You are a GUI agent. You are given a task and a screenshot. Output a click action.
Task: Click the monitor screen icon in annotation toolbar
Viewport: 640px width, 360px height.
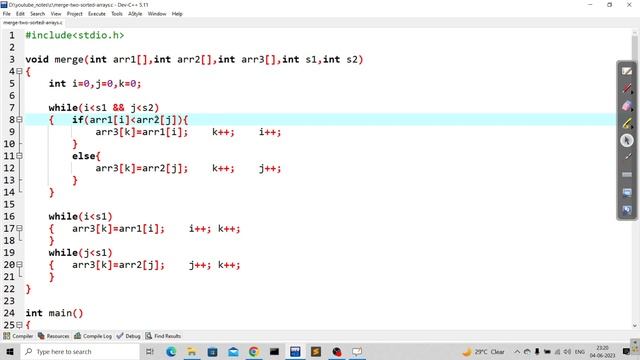point(627,192)
